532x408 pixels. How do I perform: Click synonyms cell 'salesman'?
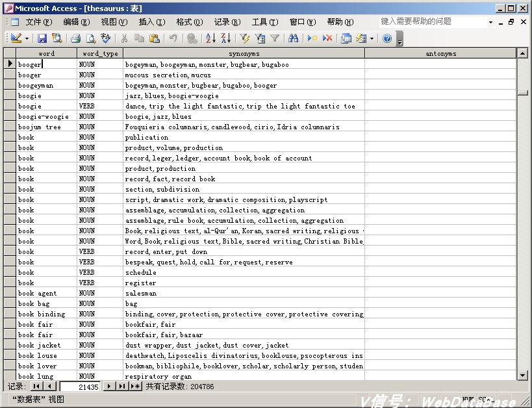point(244,293)
